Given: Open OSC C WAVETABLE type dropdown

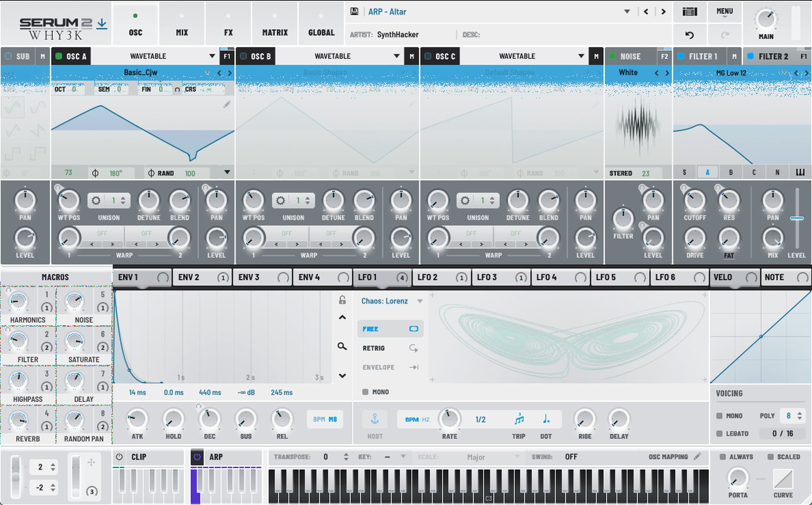Looking at the screenshot, I should click(581, 56).
